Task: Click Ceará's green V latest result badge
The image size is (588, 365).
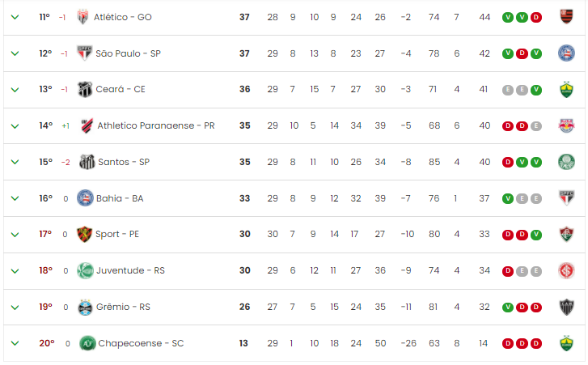Action: coord(536,90)
